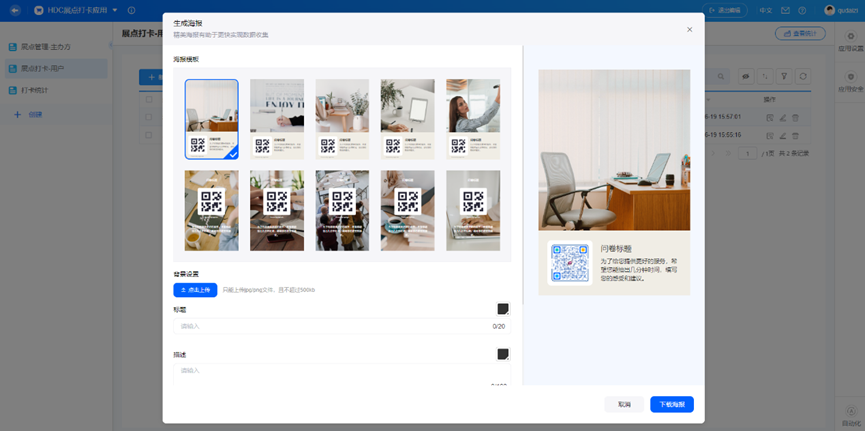The width and height of the screenshot is (865, 431).
Task: Select the wooden stool and plant poster template
Action: coord(342,119)
